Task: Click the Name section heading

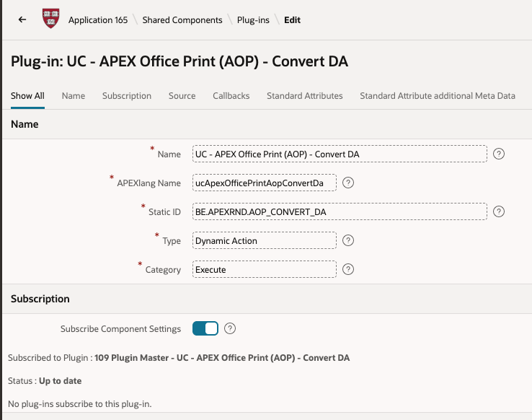Action: click(25, 124)
